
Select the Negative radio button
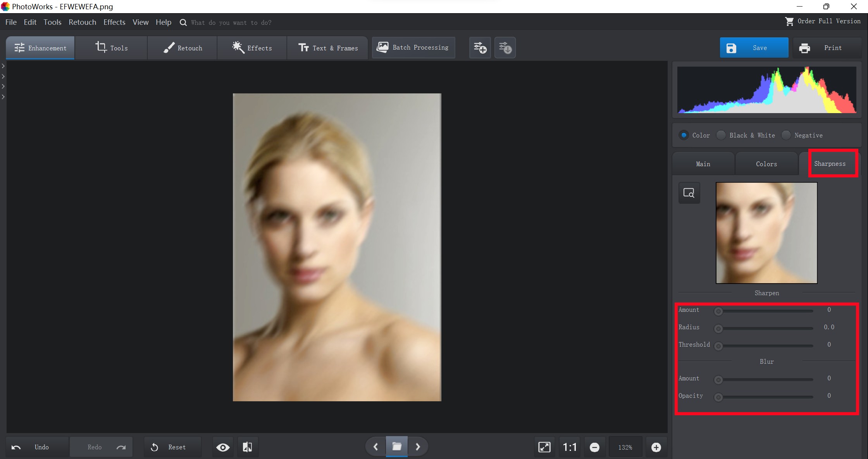pos(786,135)
